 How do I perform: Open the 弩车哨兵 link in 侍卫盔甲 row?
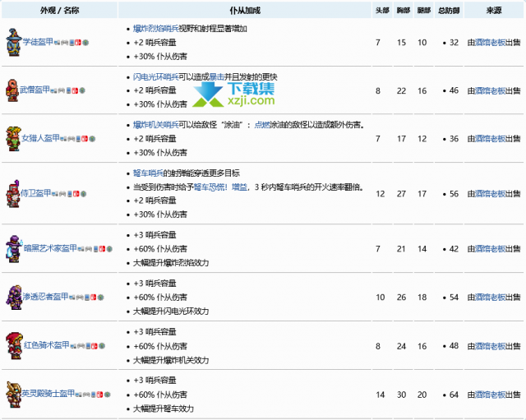149,173
